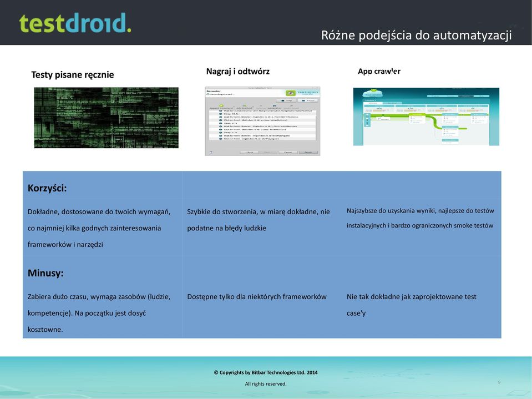This screenshot has width=532, height=399.
Task: Select text 'case'y'
Action: click(x=356, y=313)
